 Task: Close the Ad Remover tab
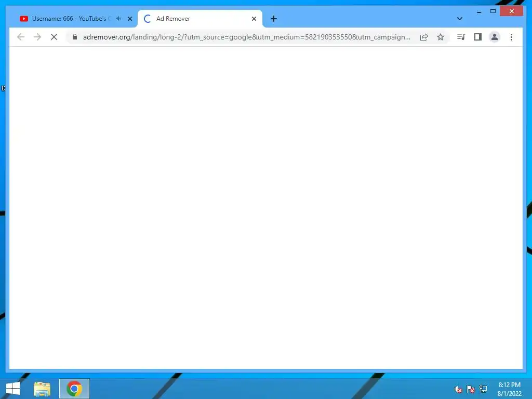coord(254,19)
